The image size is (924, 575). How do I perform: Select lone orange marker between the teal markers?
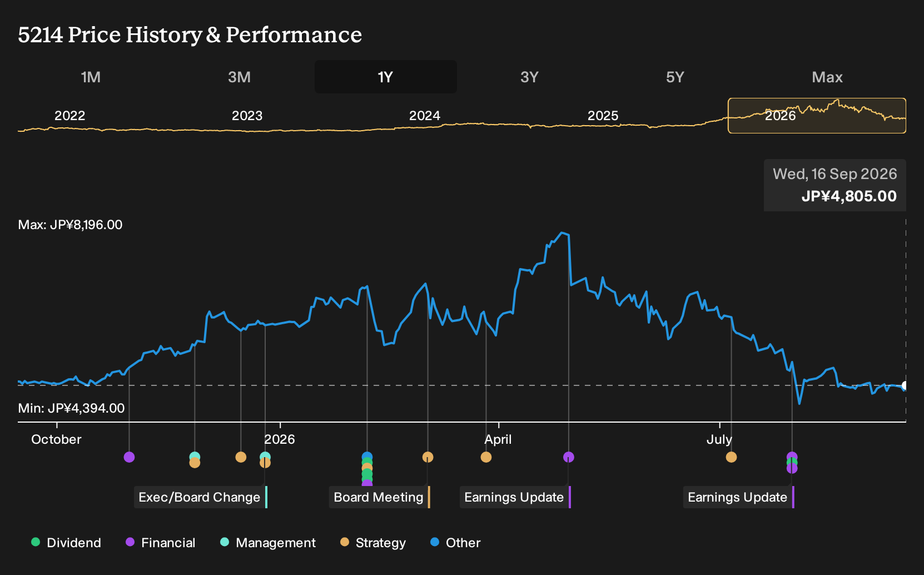point(241,457)
